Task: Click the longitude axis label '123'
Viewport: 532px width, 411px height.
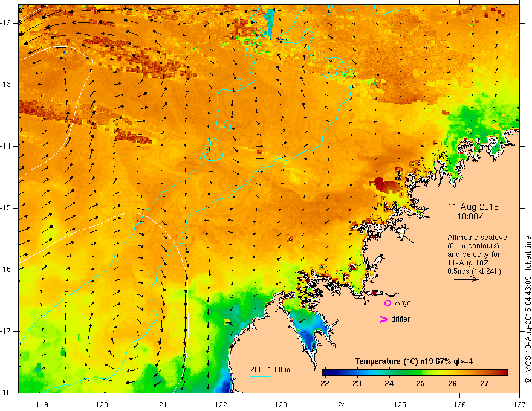Action: coord(281,404)
